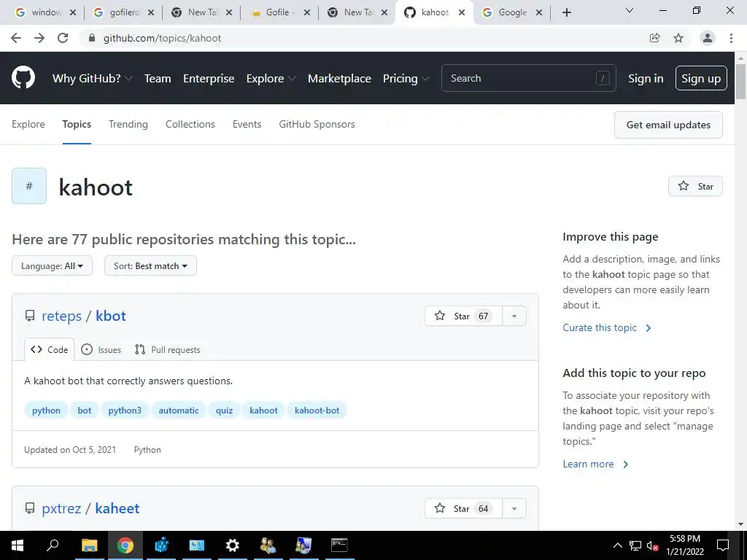Open the GitHub Sponsors tab
This screenshot has width=747, height=560.
coord(317,124)
